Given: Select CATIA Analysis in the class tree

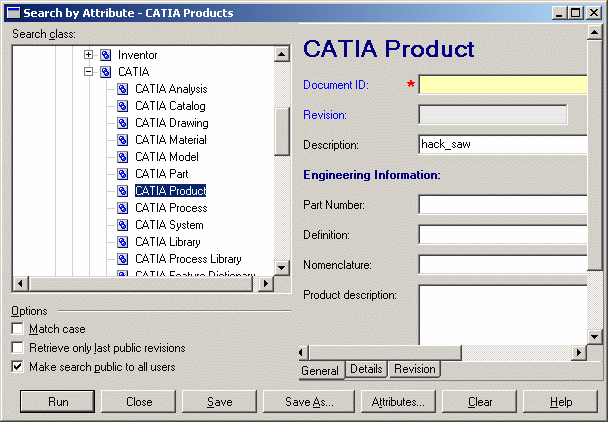Looking at the screenshot, I should pyautogui.click(x=171, y=89).
